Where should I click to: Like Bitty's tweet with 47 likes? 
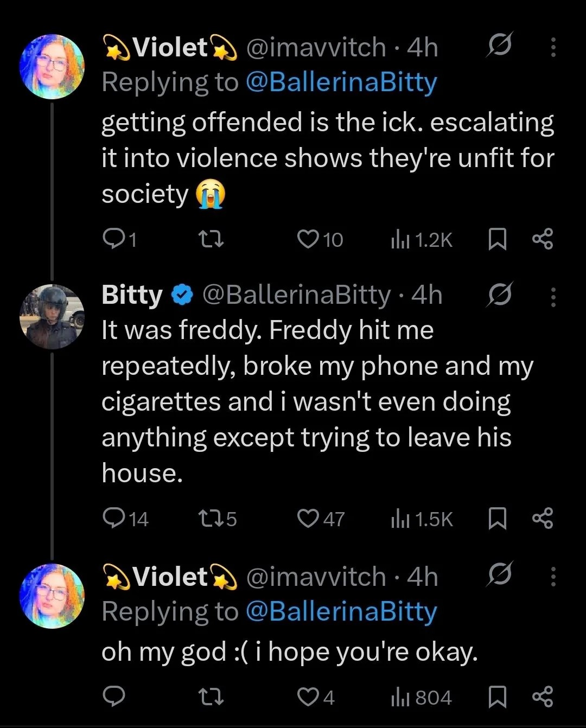pyautogui.click(x=309, y=519)
